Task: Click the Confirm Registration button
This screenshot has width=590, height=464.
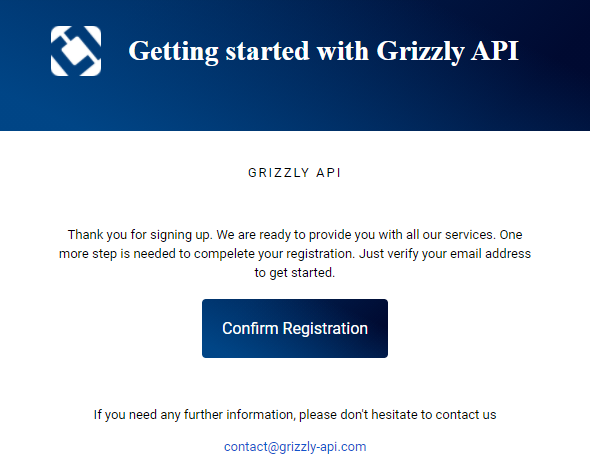Action: [295, 328]
